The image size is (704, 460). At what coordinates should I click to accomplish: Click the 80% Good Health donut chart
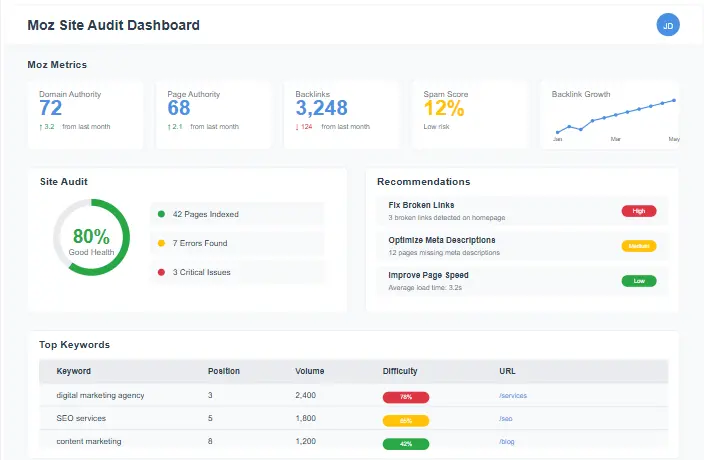[92, 237]
